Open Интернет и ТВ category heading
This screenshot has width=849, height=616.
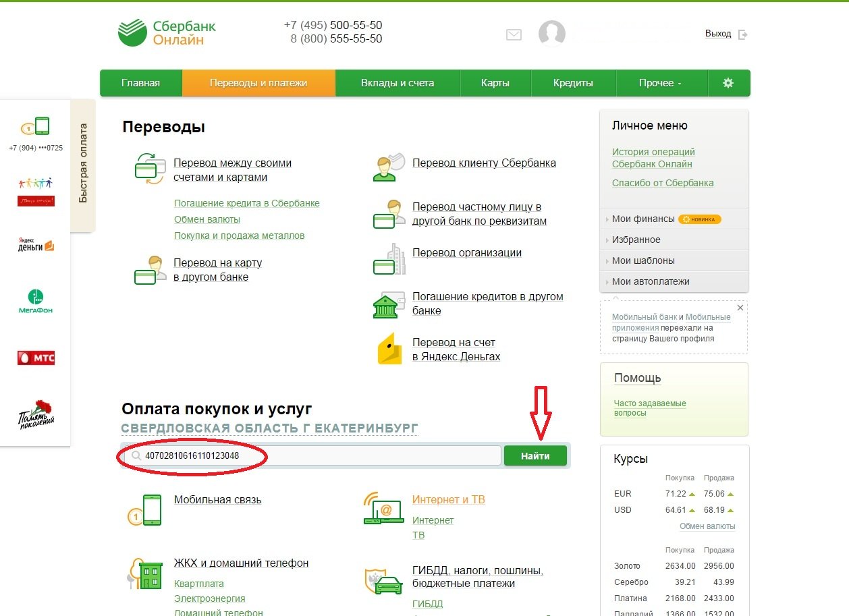click(x=449, y=500)
